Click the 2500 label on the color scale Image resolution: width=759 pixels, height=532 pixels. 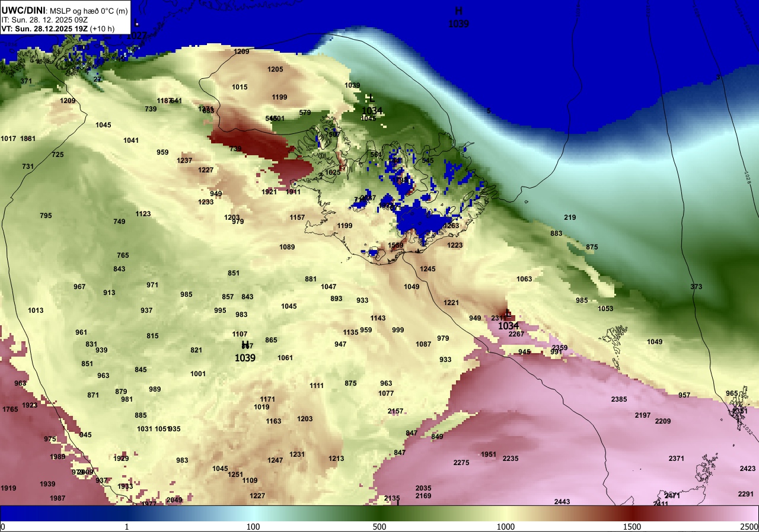(x=750, y=527)
